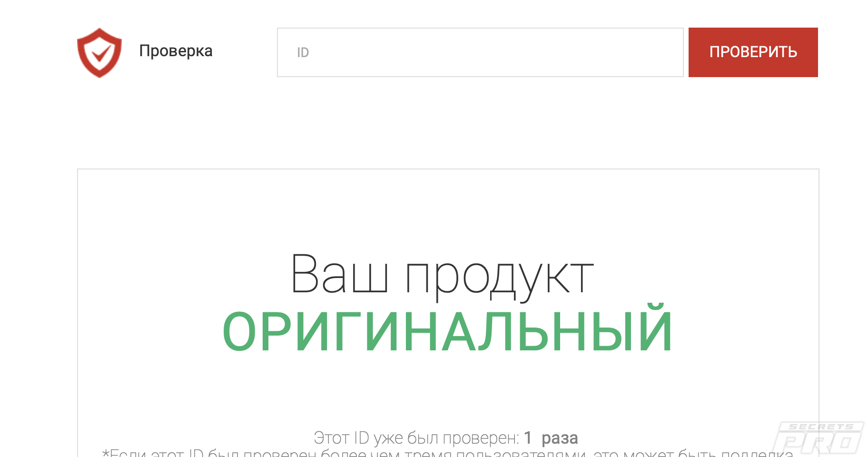Click the ID placeholder text
The image size is (868, 457).
(303, 52)
